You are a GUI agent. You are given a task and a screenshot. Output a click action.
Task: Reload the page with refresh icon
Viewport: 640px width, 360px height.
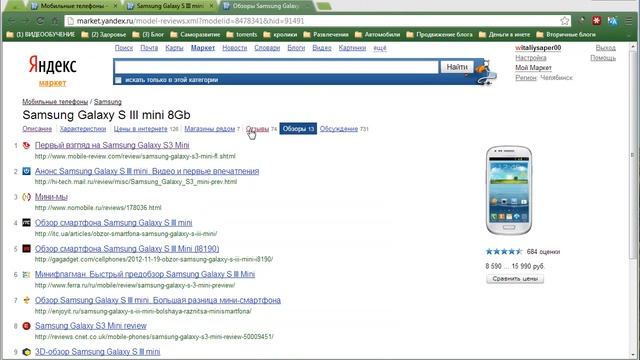(x=40, y=20)
